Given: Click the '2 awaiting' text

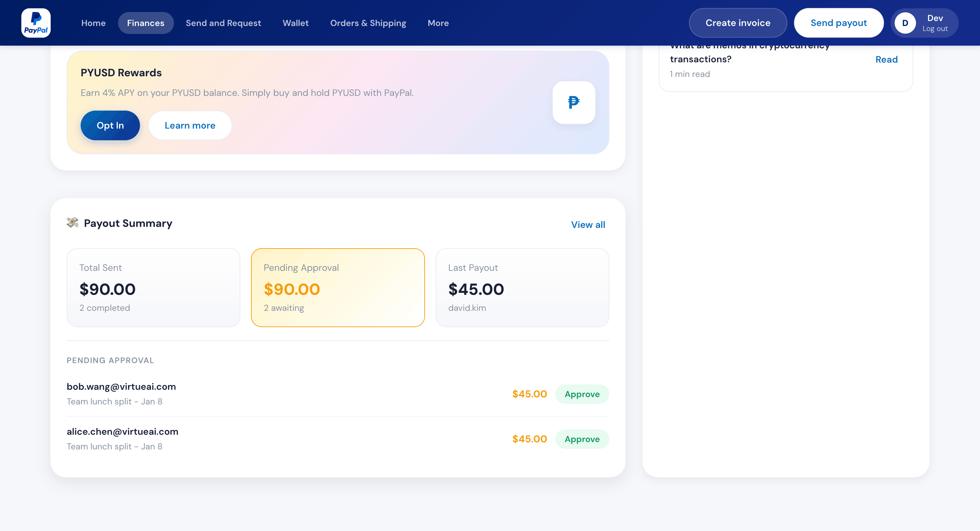Looking at the screenshot, I should point(284,308).
